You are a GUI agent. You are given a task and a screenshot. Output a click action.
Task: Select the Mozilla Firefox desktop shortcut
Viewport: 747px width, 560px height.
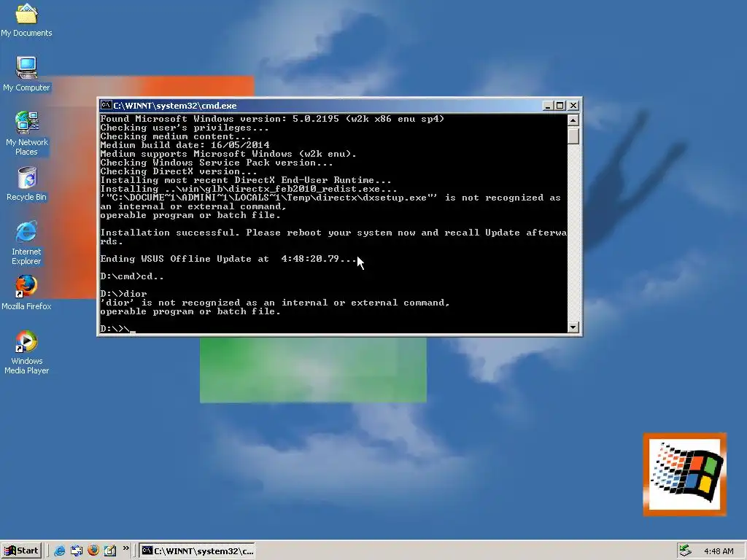pyautogui.click(x=26, y=293)
